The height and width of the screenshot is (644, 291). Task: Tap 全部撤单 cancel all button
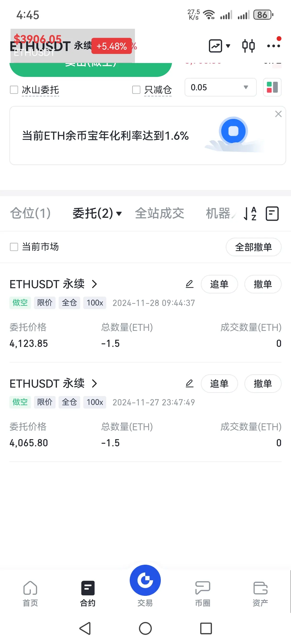[253, 247]
